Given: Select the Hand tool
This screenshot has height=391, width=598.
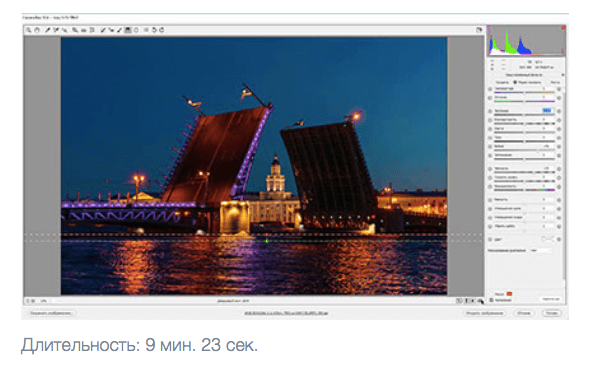Looking at the screenshot, I should pos(37,30).
